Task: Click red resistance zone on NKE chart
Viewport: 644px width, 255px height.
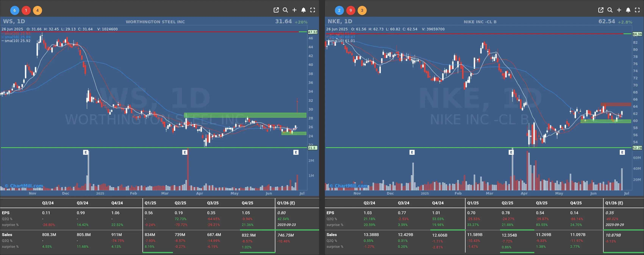Action: [x=616, y=104]
